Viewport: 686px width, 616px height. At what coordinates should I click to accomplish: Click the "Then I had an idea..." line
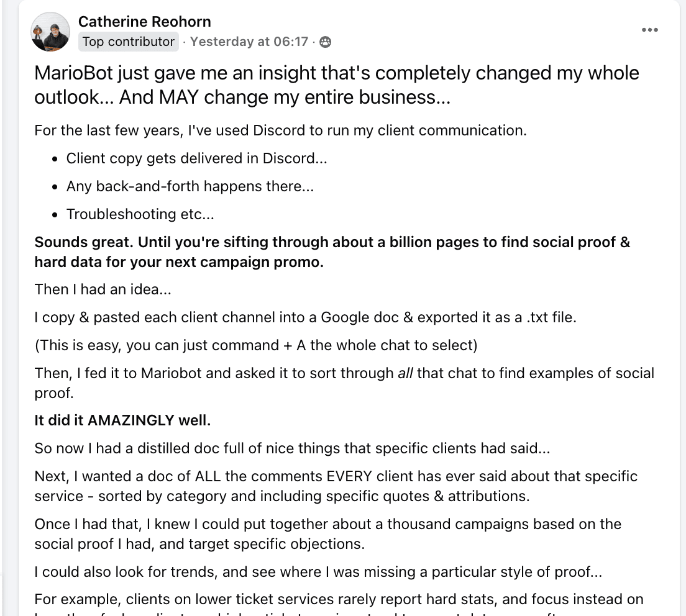pos(103,289)
